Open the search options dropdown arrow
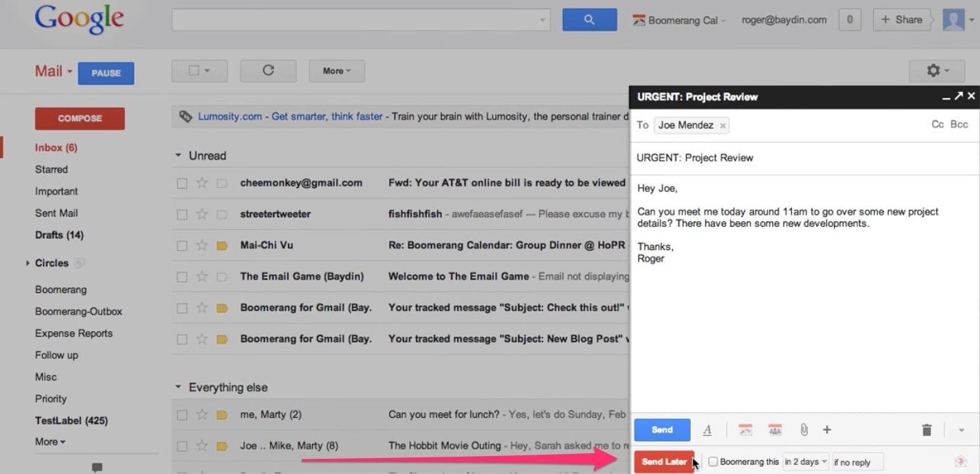The height and width of the screenshot is (474, 980). (542, 20)
